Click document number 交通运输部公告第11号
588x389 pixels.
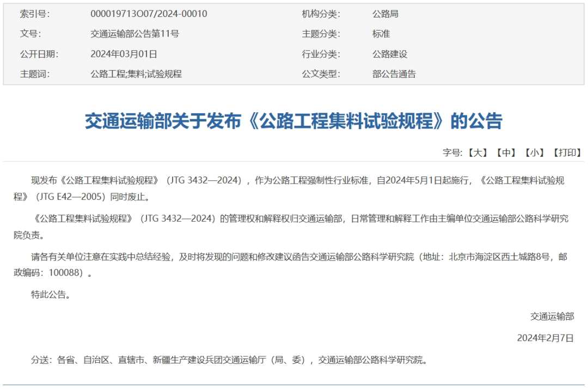134,34
